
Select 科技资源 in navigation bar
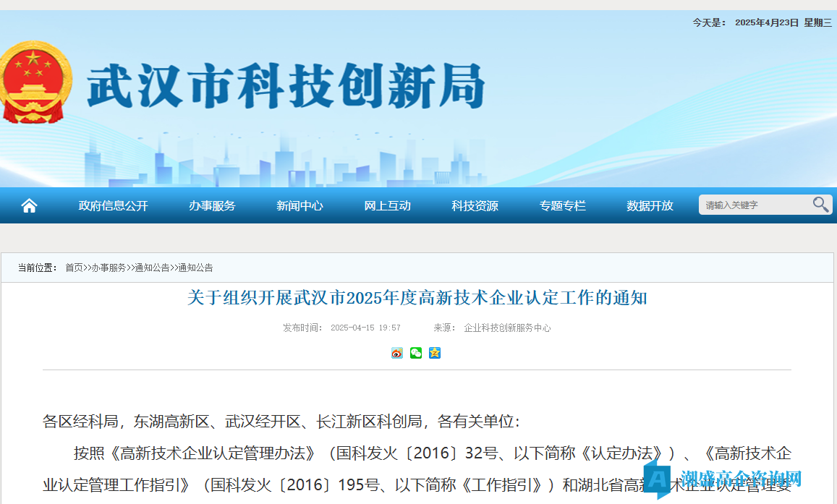pos(475,205)
